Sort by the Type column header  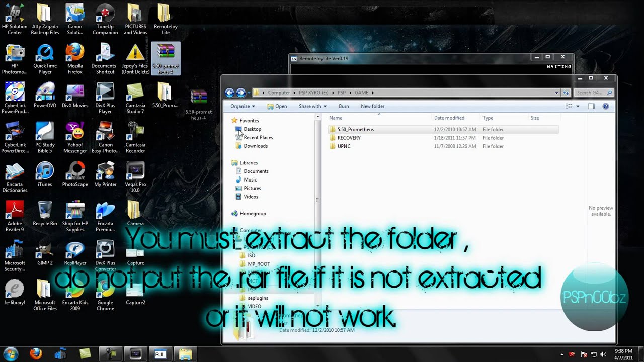coord(504,118)
